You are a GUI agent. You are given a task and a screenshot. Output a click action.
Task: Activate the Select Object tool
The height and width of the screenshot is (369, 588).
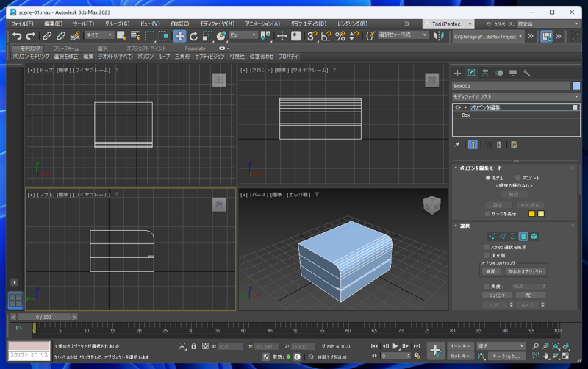tap(121, 36)
